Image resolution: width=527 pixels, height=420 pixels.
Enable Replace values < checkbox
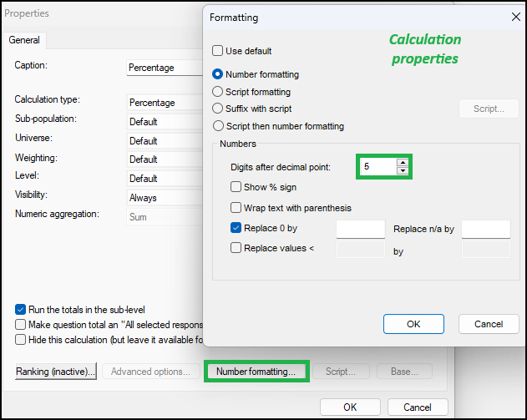pyautogui.click(x=236, y=248)
